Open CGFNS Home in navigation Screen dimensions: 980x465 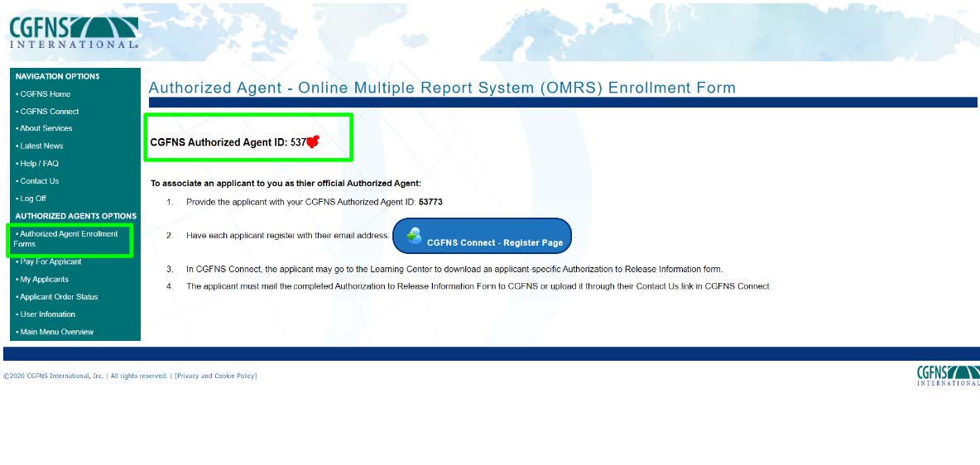point(45,93)
